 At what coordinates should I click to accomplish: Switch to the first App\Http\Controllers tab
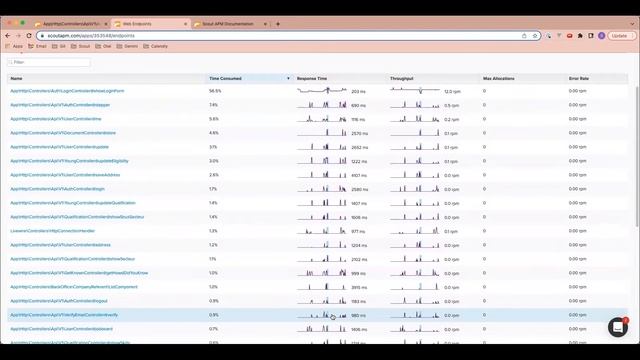click(71, 24)
